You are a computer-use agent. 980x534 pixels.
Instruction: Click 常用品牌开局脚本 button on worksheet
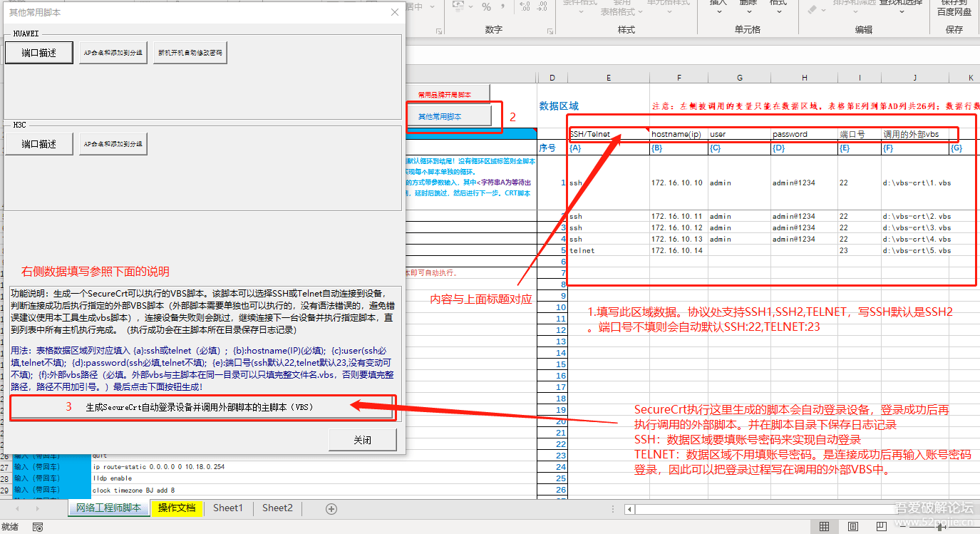pyautogui.click(x=449, y=94)
